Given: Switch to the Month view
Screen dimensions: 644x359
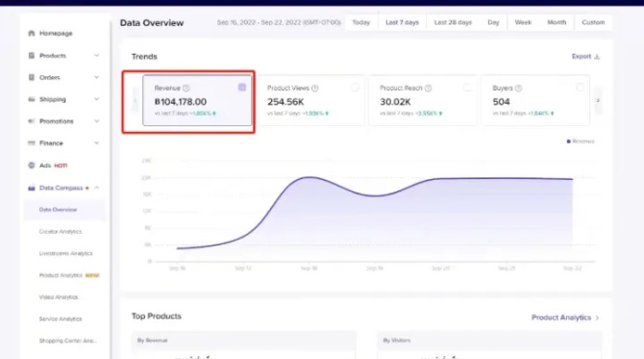Looking at the screenshot, I should coord(557,22).
